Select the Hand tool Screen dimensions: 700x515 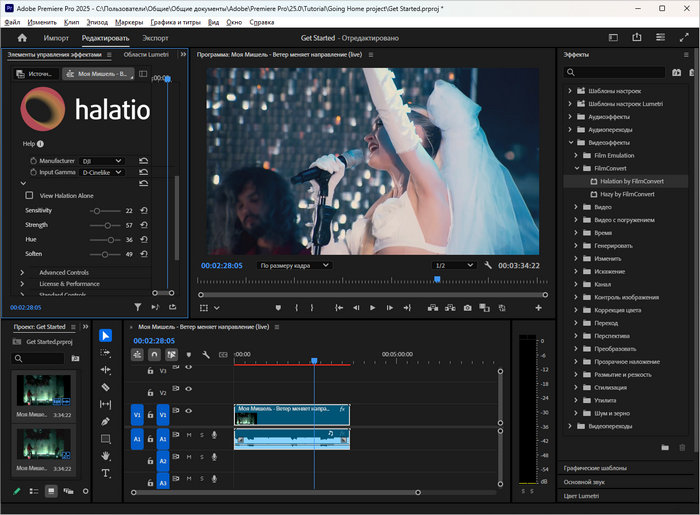pyautogui.click(x=105, y=456)
